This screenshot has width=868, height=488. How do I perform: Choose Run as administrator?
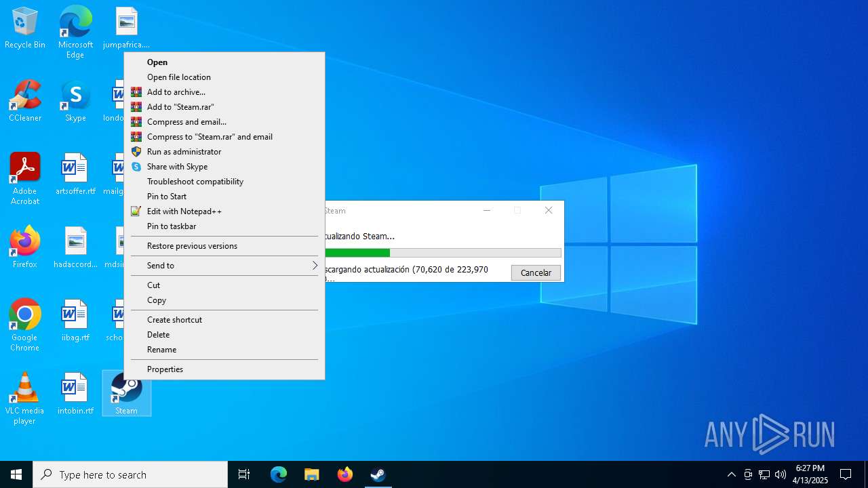coord(224,152)
